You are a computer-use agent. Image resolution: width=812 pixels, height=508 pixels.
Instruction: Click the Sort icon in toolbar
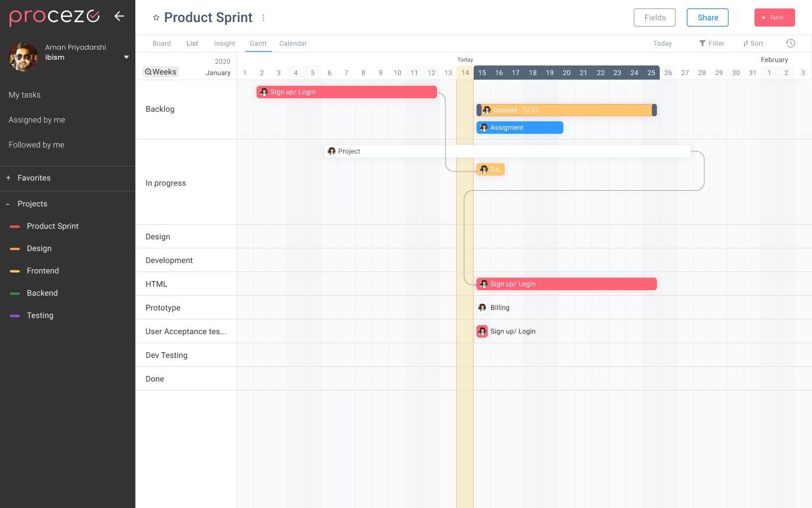[x=745, y=43]
